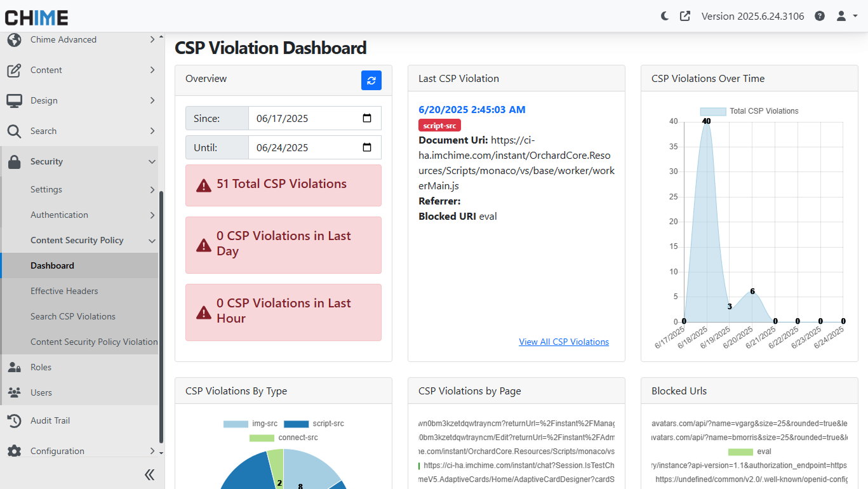Click the Users group icon
This screenshot has height=489, width=868.
coord(14,392)
